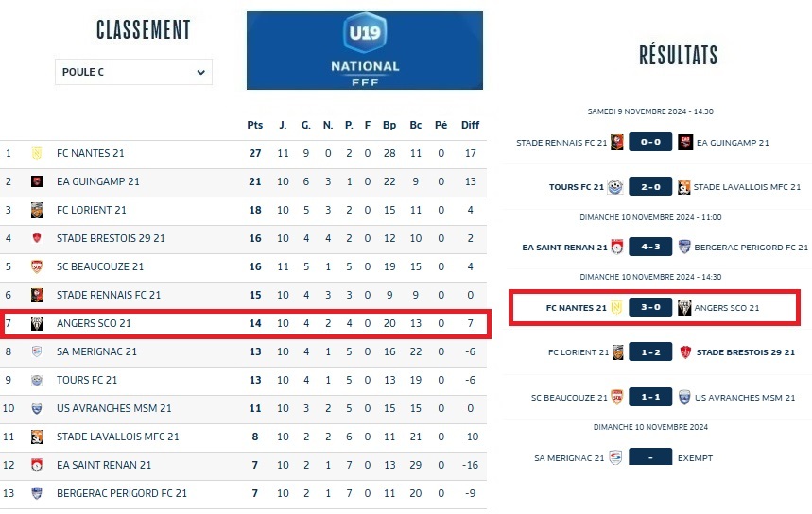The height and width of the screenshot is (514, 812).
Task: Sort standings by Pts column header
Action: tap(254, 125)
